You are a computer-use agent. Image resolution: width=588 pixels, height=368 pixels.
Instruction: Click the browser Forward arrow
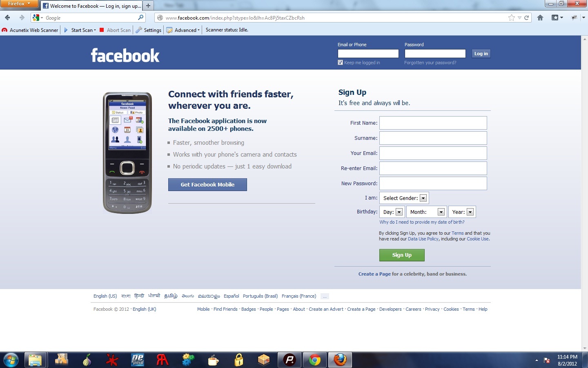tap(22, 18)
